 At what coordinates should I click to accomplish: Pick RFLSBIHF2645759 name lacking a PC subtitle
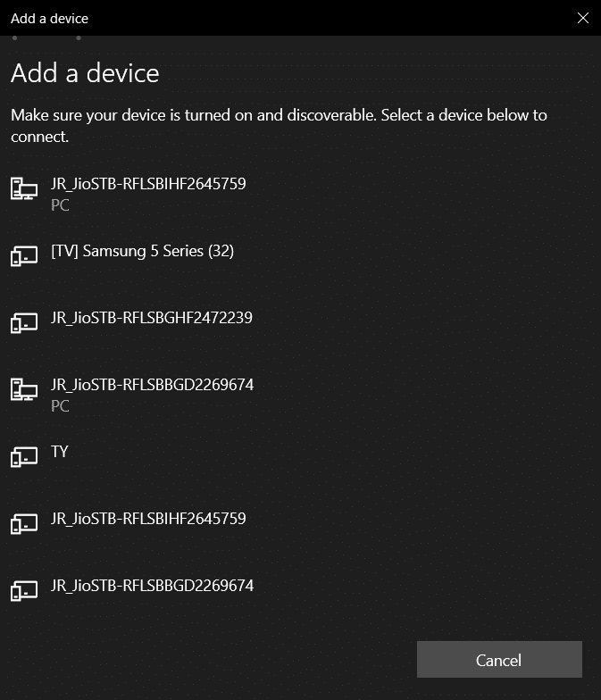(148, 519)
